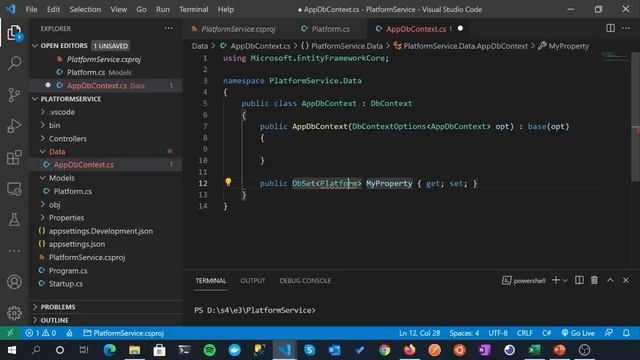Open Remote Explorer view
Viewport: 640px width, 360px height.
14,189
